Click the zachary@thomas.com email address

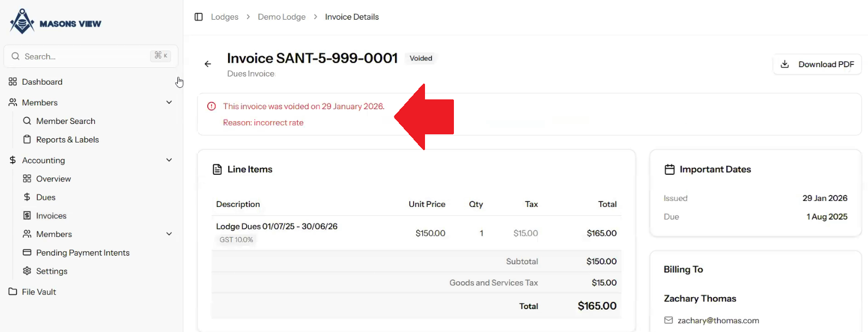click(718, 321)
